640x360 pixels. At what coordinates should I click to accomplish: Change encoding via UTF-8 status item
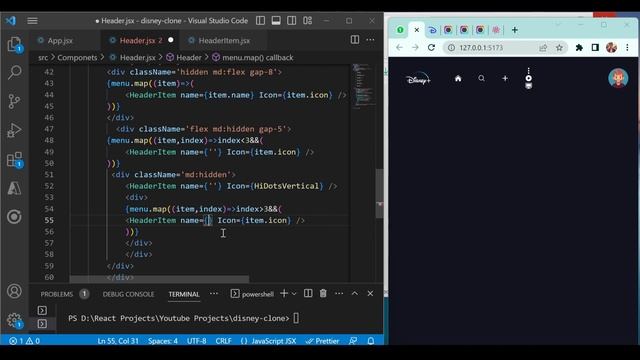point(196,341)
